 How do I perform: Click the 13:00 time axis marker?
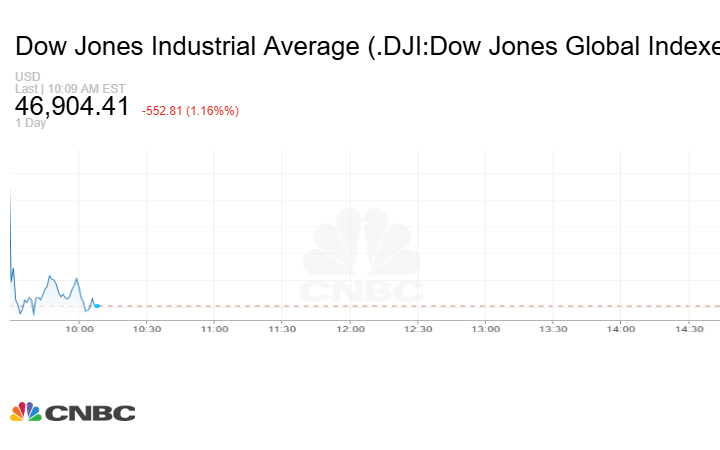click(x=486, y=328)
